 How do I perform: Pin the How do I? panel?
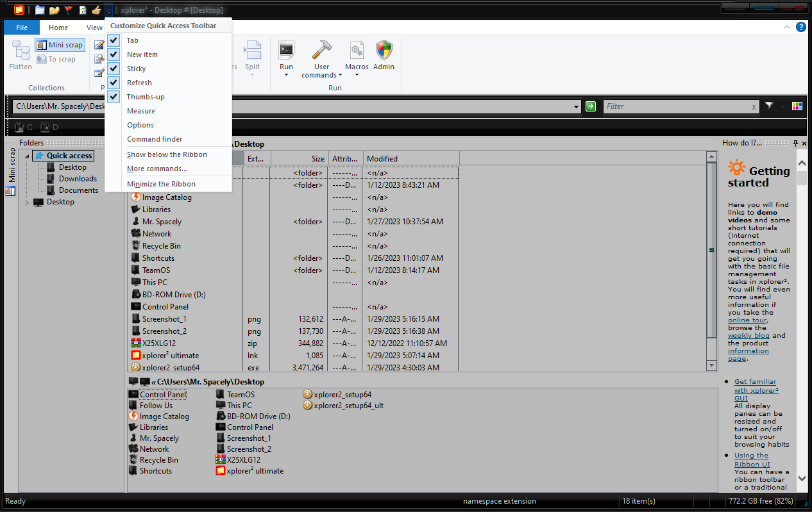pyautogui.click(x=796, y=143)
